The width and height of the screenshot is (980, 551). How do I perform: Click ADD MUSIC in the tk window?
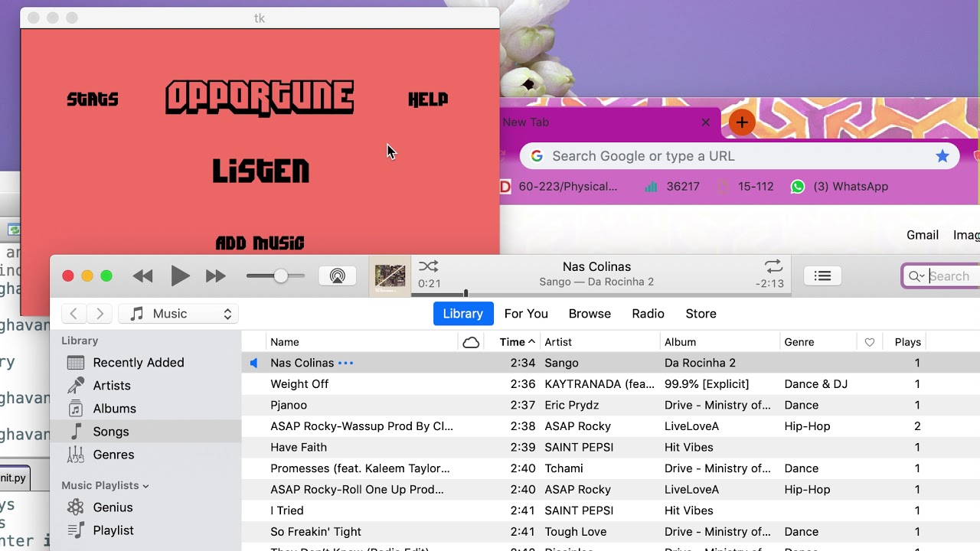(260, 243)
